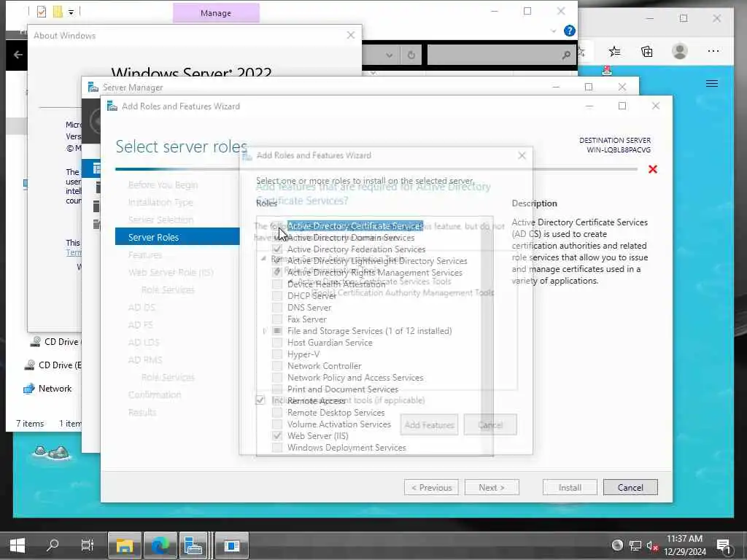Click the Previous button
The height and width of the screenshot is (560, 747).
tap(431, 487)
